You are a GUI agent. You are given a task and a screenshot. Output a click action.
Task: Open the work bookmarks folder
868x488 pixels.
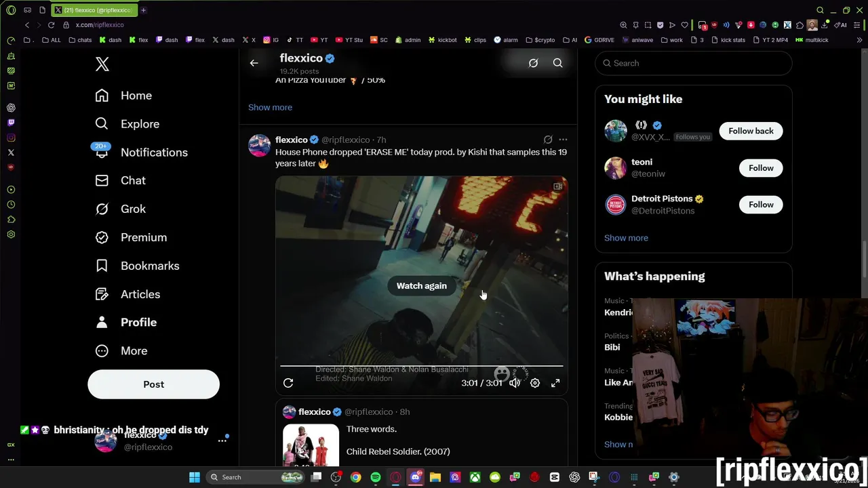[x=671, y=40]
